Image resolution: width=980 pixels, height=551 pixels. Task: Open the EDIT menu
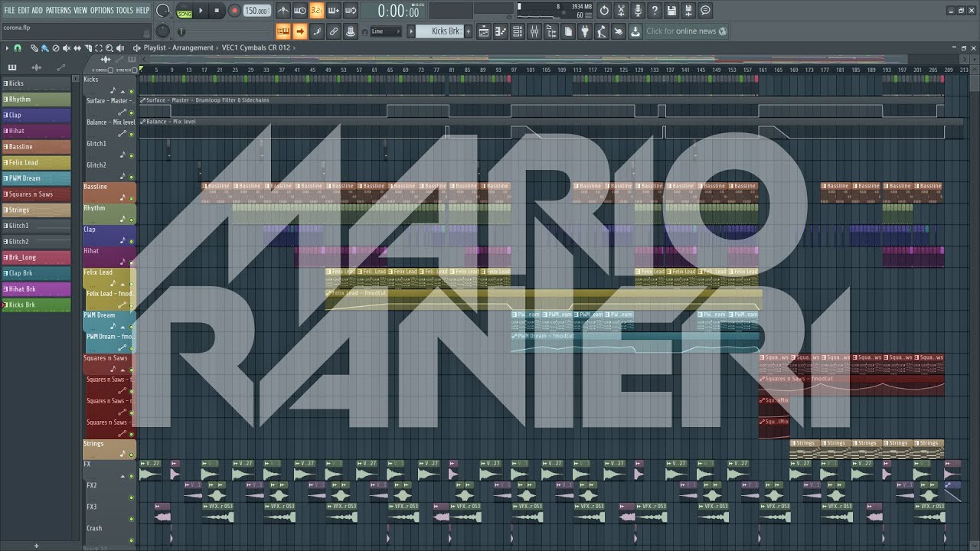[x=24, y=10]
